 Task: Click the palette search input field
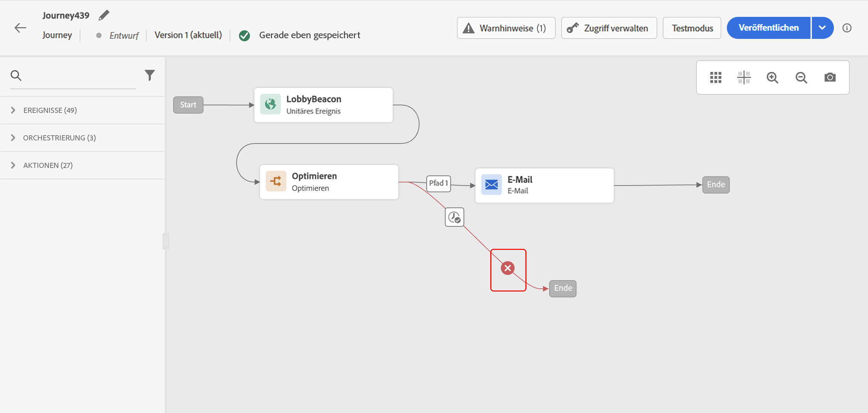(79, 76)
